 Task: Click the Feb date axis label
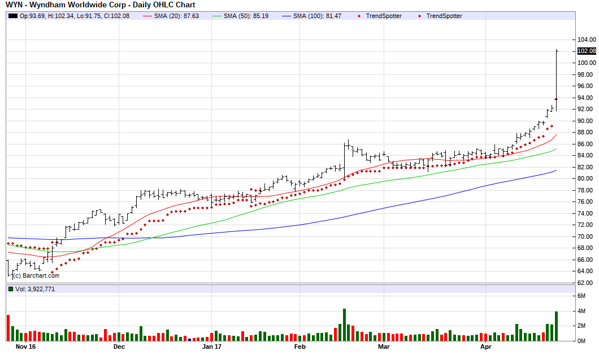tap(300, 347)
